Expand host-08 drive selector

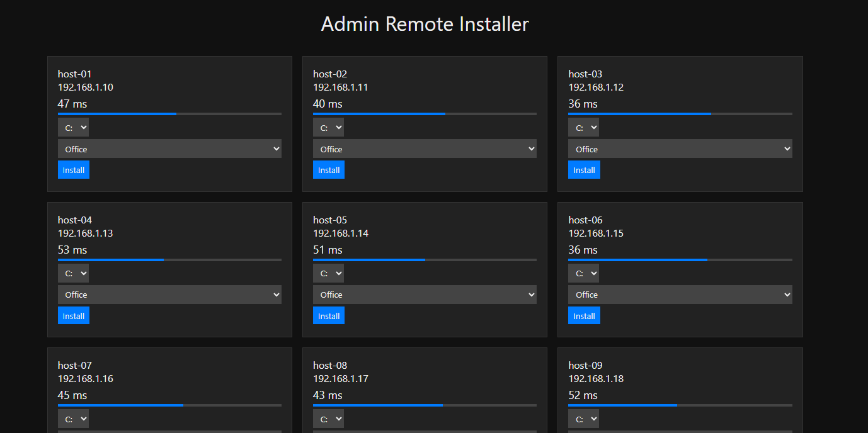[x=328, y=419]
